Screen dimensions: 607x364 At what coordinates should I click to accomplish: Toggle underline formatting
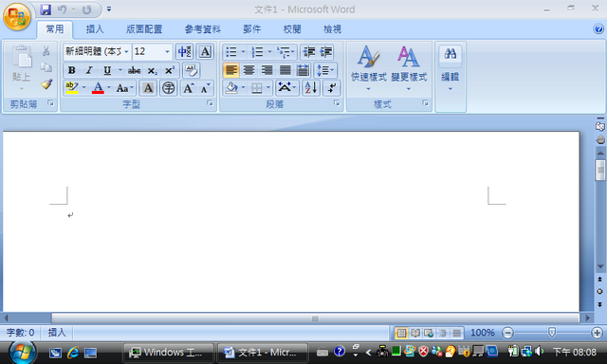tap(107, 70)
